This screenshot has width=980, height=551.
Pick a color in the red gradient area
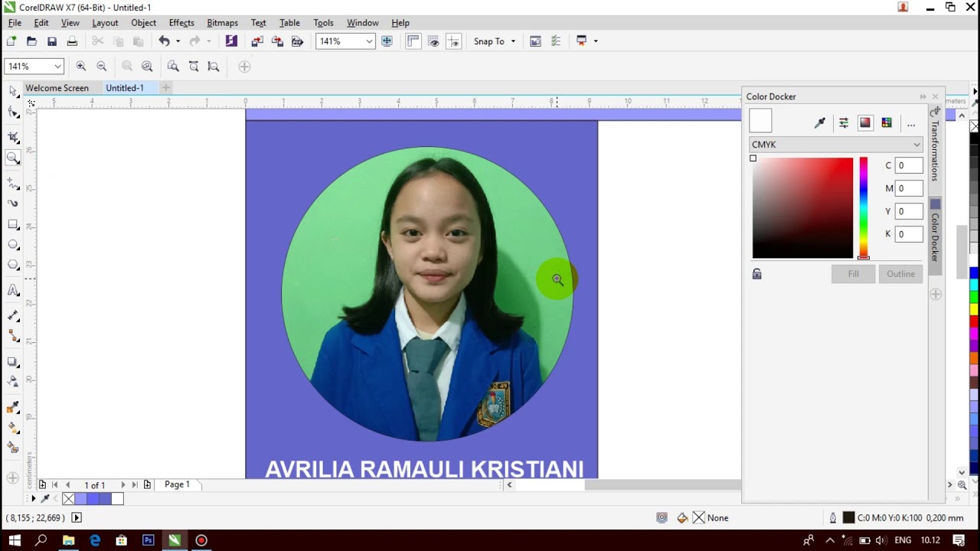(x=802, y=208)
